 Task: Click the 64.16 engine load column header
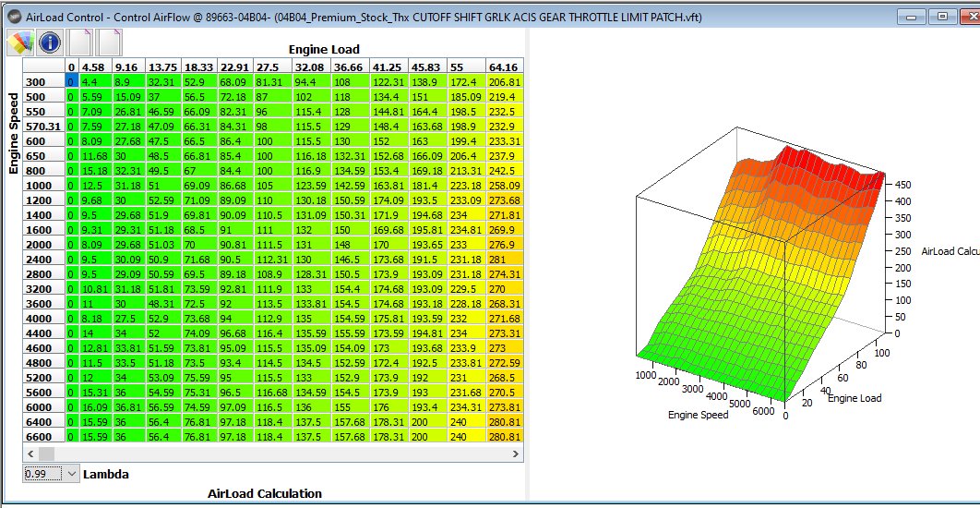[x=505, y=67]
